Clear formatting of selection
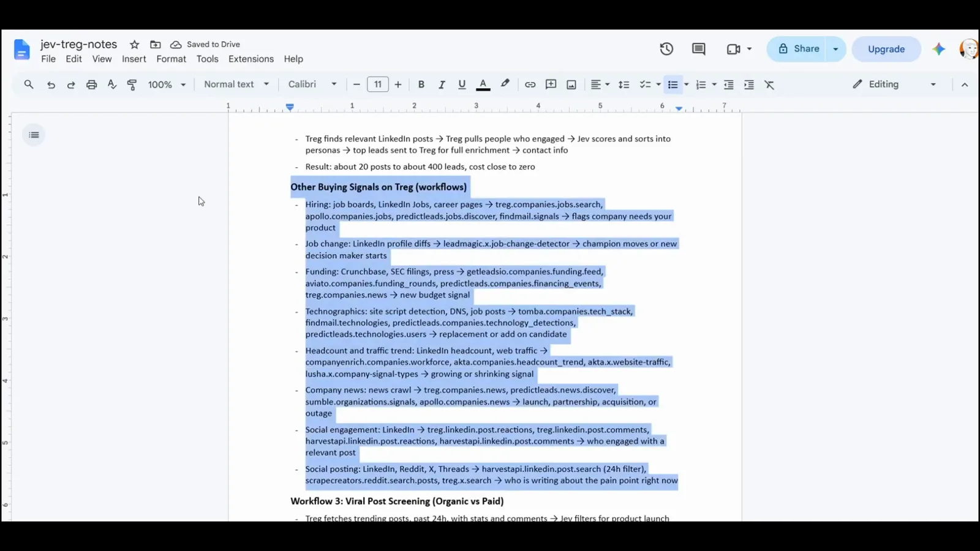Viewport: 980px width, 551px height. 769,84
